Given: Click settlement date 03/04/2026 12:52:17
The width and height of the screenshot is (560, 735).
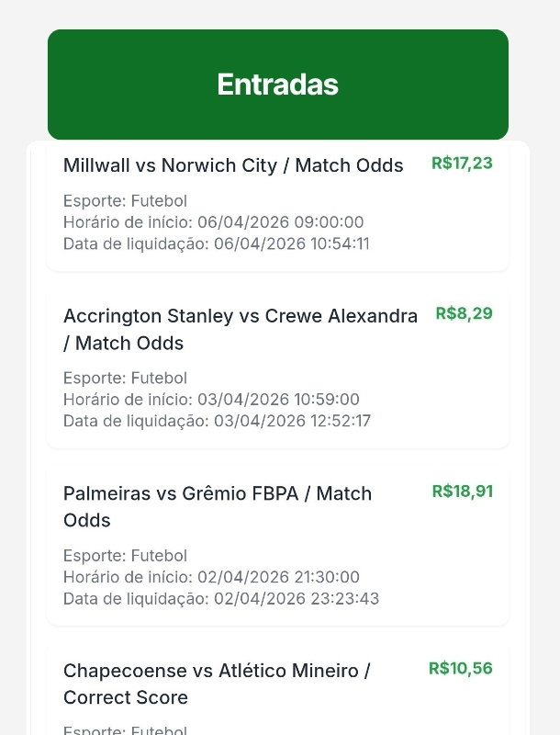Looking at the screenshot, I should click(x=217, y=421).
